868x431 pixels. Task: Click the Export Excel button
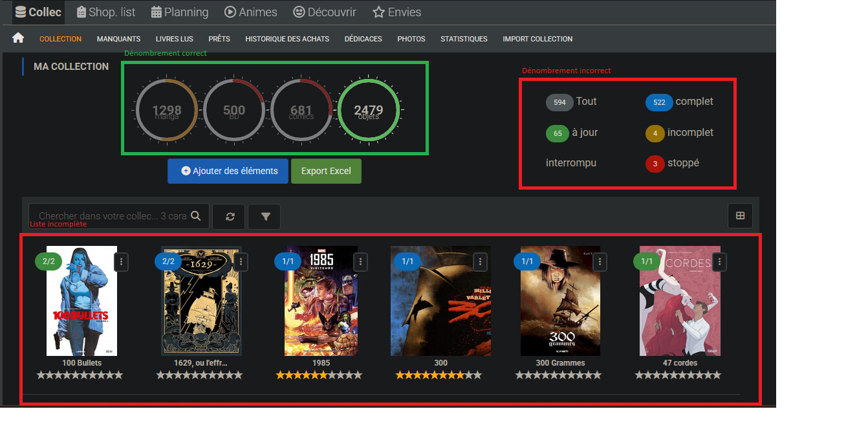click(326, 171)
